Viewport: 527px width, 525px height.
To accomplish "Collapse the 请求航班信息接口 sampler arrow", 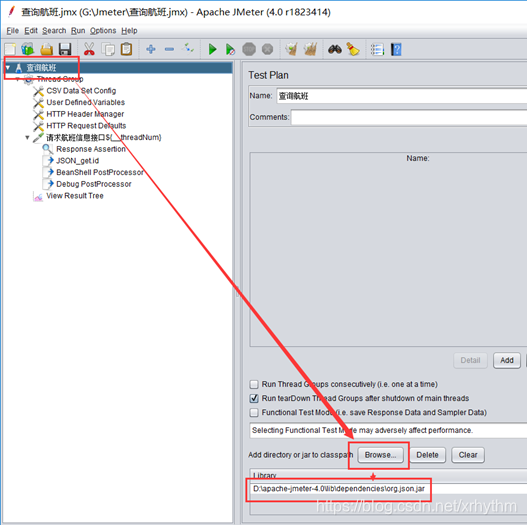I will (27, 137).
